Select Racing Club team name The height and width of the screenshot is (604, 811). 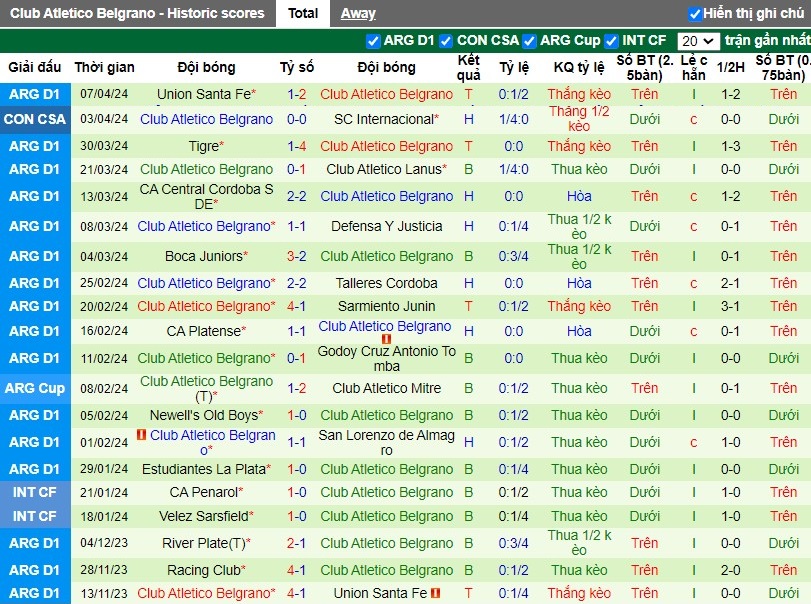[206, 570]
